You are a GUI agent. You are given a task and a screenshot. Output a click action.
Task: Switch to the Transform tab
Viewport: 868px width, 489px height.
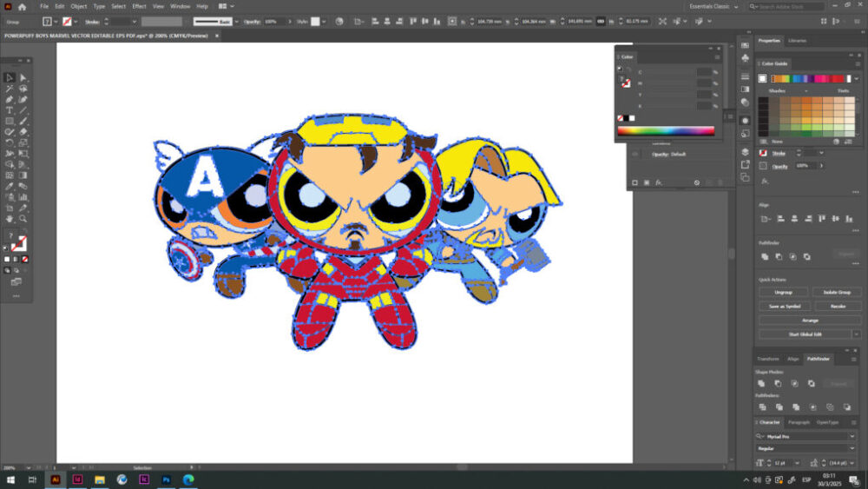pos(768,359)
